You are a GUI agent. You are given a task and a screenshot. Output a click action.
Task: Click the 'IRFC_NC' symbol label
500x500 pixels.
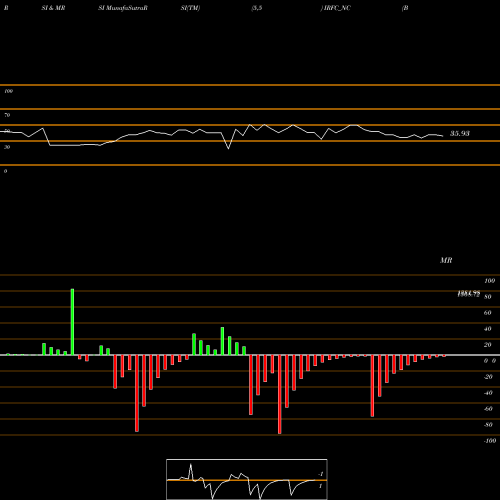coord(337,8)
